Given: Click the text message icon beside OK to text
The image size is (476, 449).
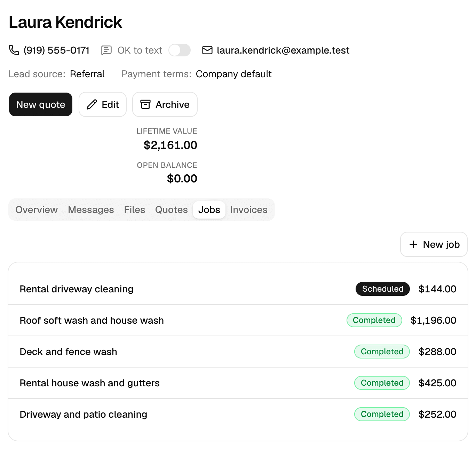Looking at the screenshot, I should click(106, 50).
